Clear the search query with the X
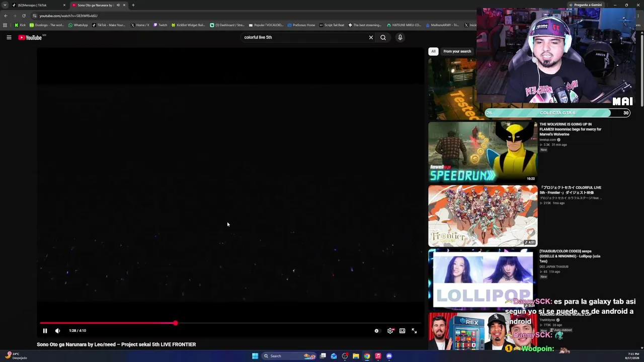This screenshot has width=644, height=362. 371,37
